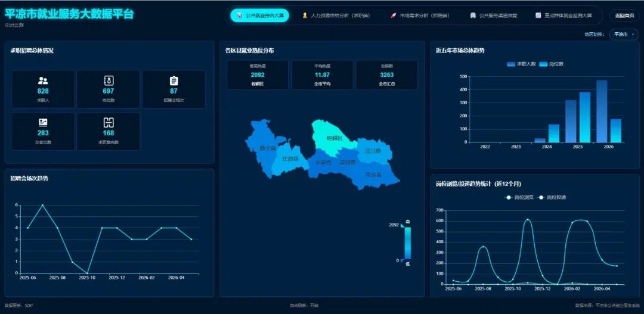Viewport: 644px width, 314px height.
Task: Select 华亭市 on the map
Action: click(x=323, y=163)
